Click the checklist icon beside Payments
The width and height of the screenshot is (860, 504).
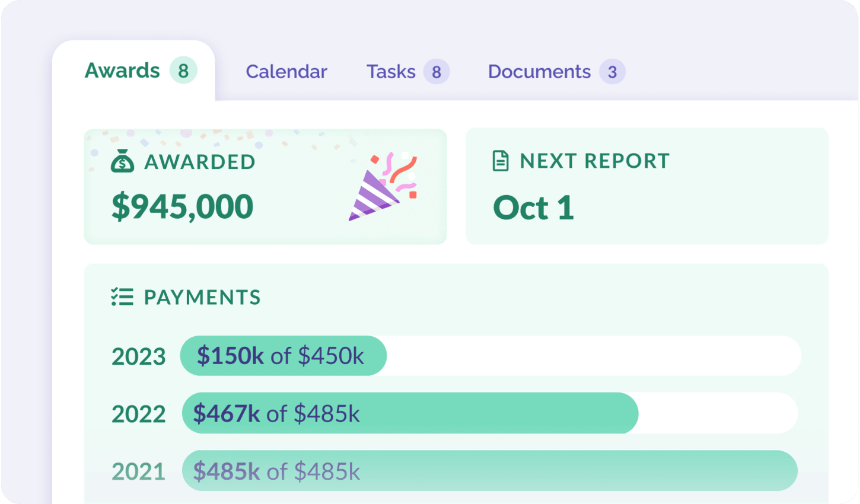click(x=122, y=297)
